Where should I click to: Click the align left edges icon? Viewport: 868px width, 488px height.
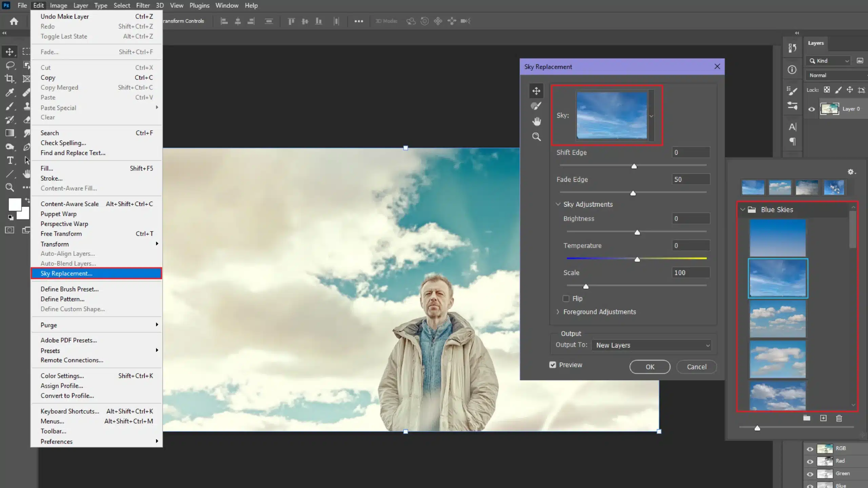tap(224, 21)
